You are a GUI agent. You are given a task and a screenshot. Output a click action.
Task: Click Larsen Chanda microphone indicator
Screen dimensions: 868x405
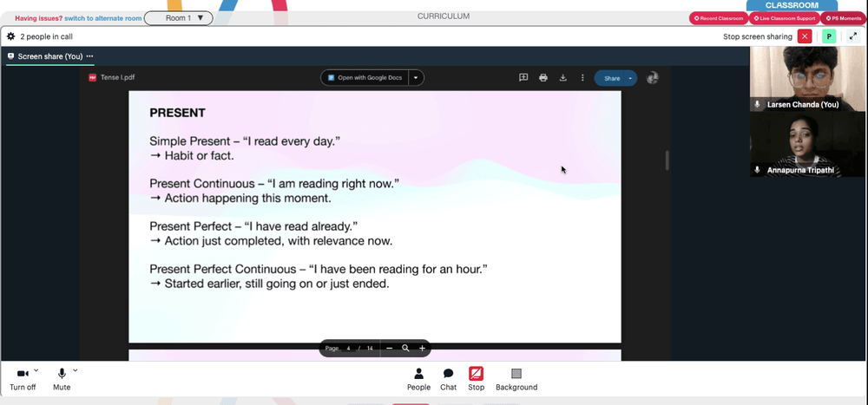[x=757, y=105]
